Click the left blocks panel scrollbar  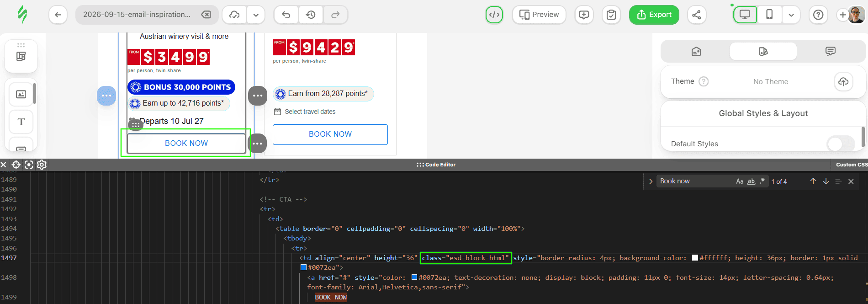pyautogui.click(x=34, y=93)
